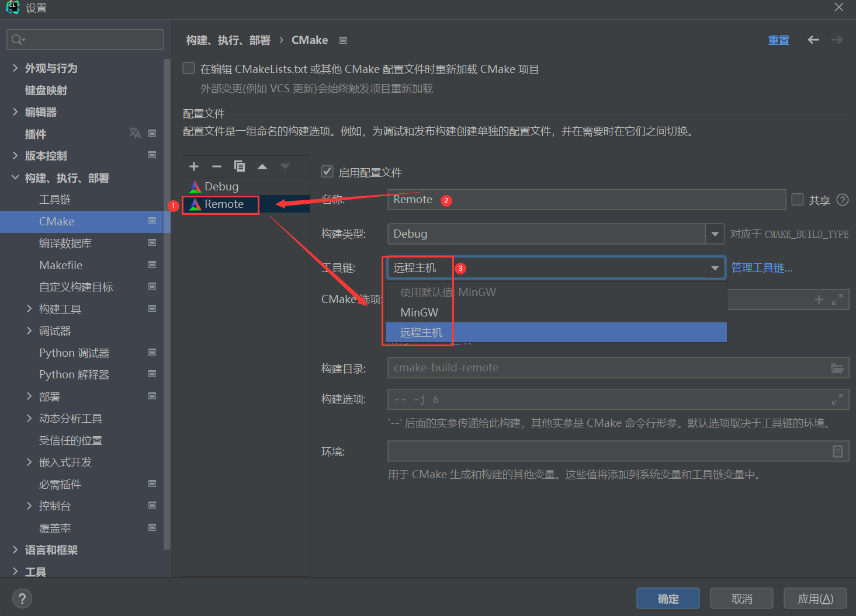The width and height of the screenshot is (856, 616).
Task: Enable the 共享 checkbox
Action: [798, 200]
